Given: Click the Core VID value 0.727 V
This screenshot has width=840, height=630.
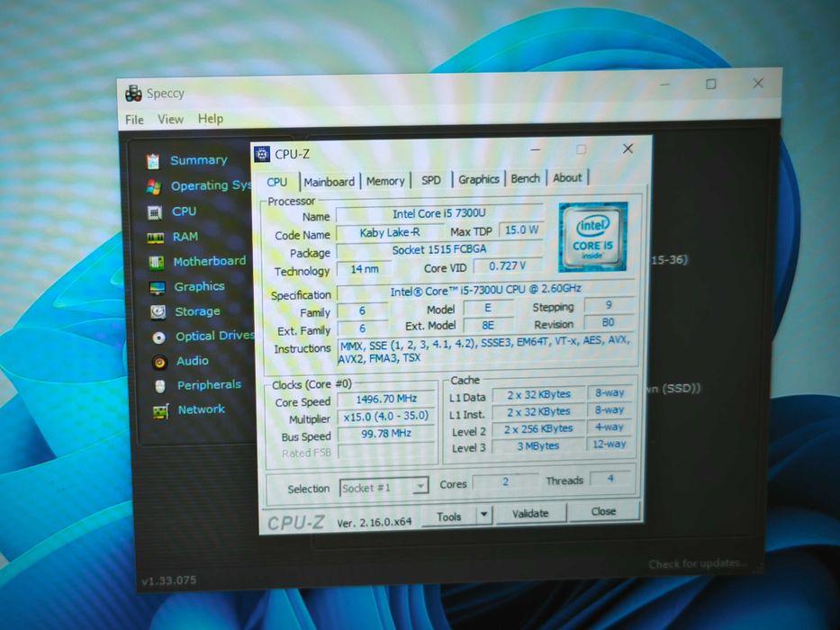Looking at the screenshot, I should (507, 265).
